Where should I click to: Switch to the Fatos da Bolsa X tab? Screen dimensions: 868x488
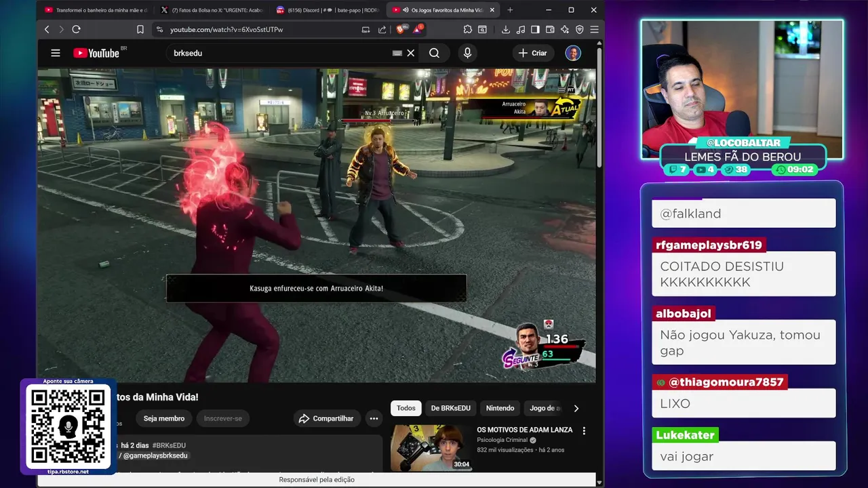[x=211, y=9]
